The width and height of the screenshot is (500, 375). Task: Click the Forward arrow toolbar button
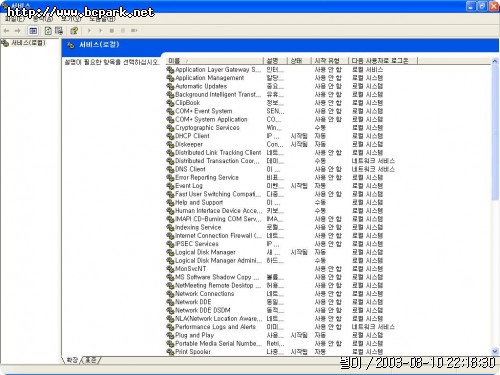tap(18, 31)
